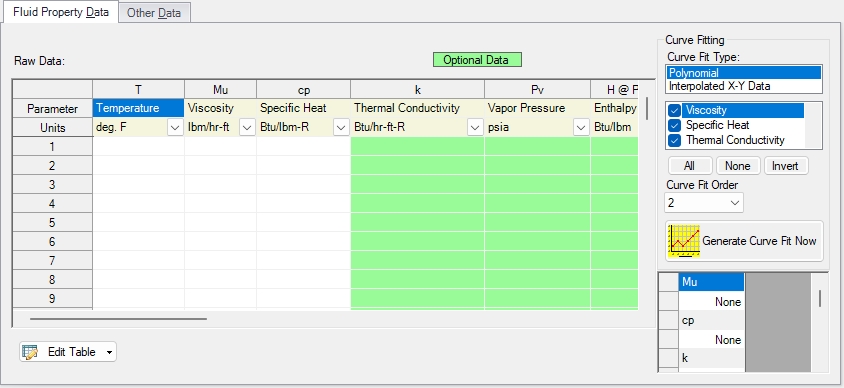Click the Generate Curve Fit chart icon

tap(684, 241)
